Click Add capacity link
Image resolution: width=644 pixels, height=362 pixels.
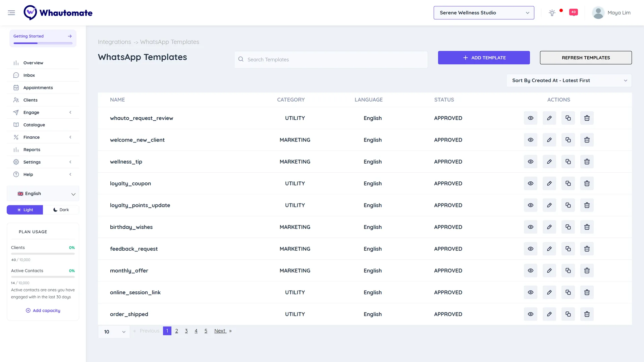tap(43, 310)
